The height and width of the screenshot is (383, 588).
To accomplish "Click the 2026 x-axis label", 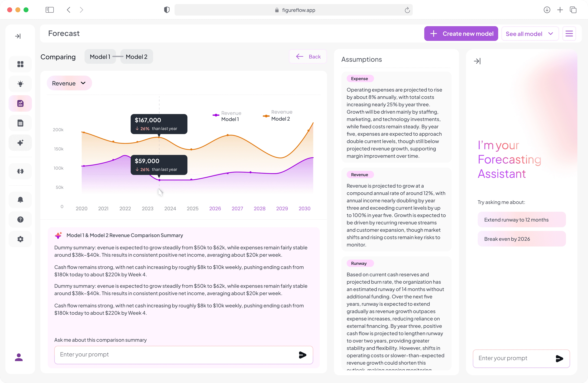I will pyautogui.click(x=215, y=208).
